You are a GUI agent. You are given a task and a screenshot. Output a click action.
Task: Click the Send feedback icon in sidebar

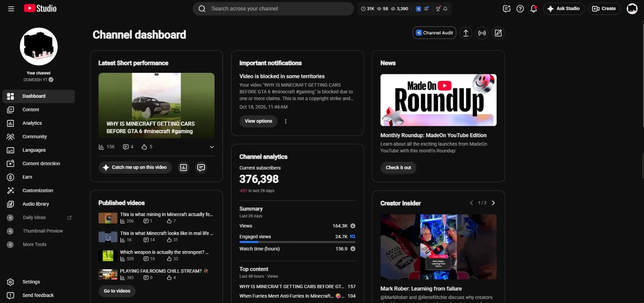tap(10, 295)
